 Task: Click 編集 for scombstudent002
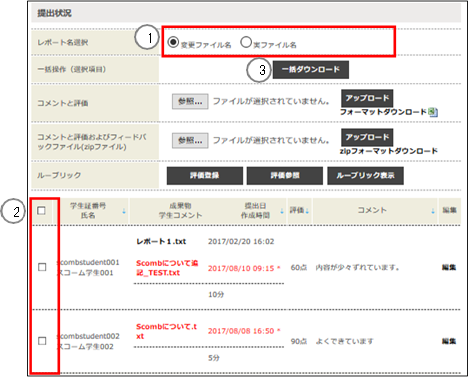point(449,341)
